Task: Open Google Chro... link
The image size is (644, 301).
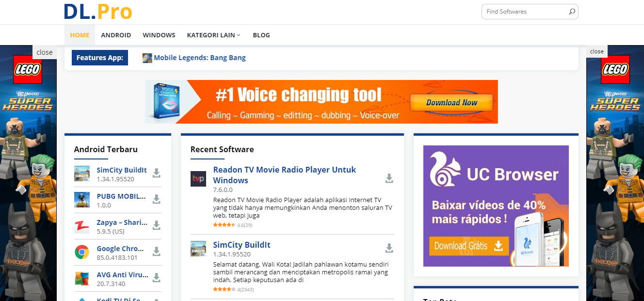Action: pos(120,249)
